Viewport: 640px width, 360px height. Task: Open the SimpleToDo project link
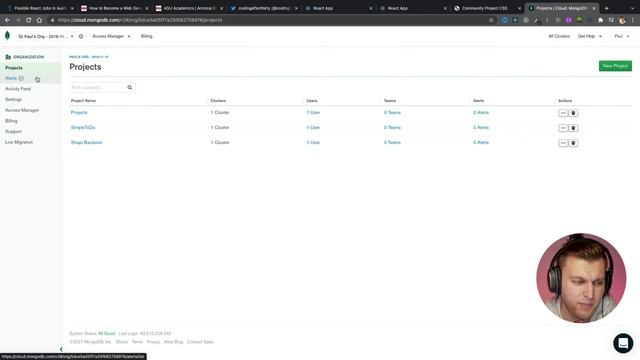click(83, 127)
